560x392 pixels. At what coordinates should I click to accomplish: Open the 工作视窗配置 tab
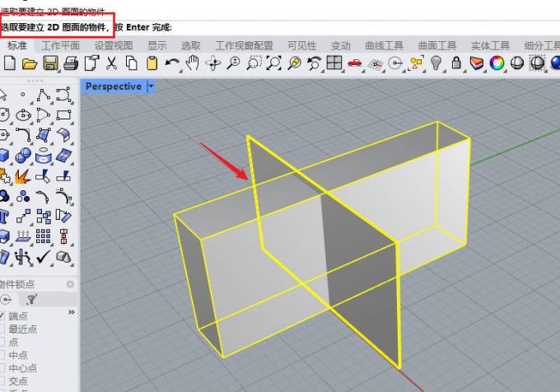244,45
